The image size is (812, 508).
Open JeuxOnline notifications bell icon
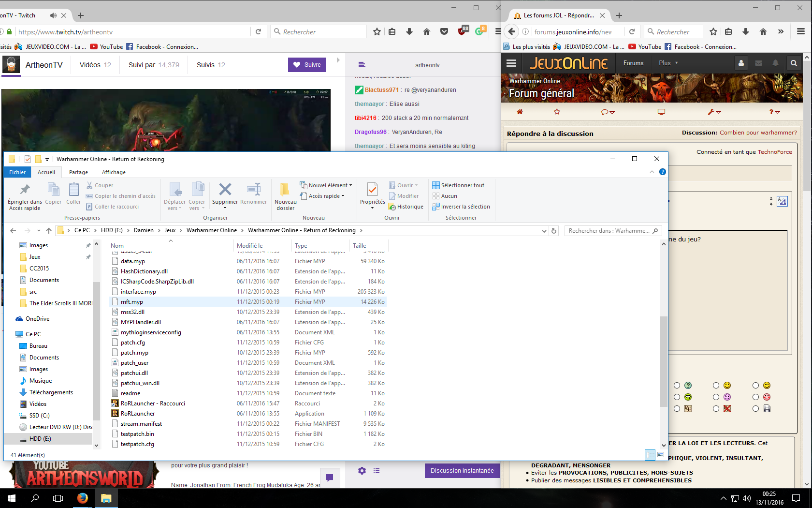click(x=776, y=63)
